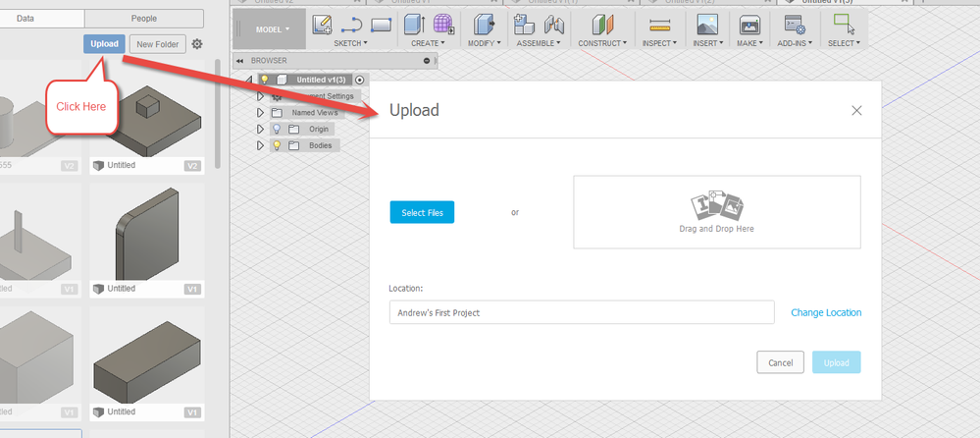Open the ADD-INS dropdown menu

pos(795,43)
